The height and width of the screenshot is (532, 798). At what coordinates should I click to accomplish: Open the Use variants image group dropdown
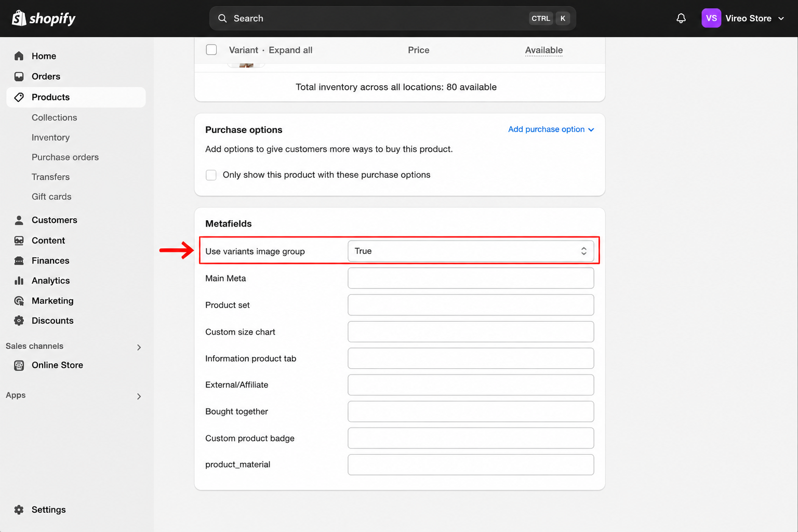471,251
